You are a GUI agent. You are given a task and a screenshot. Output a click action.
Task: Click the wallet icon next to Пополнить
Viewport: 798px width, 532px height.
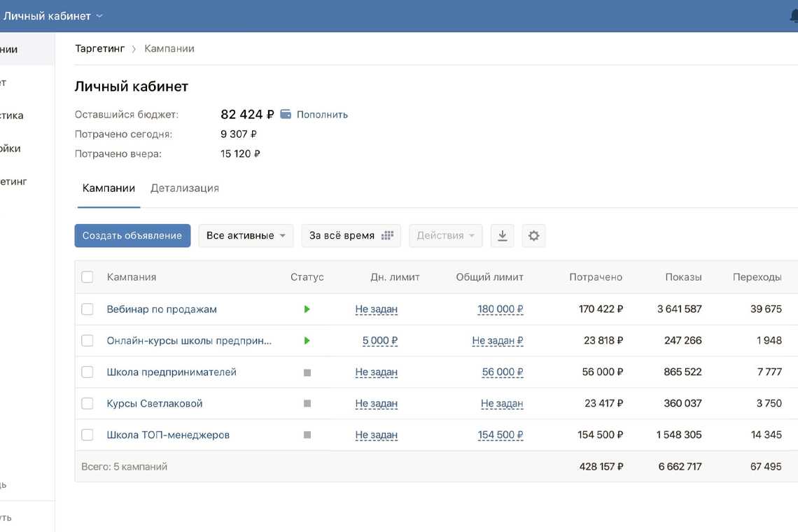click(x=286, y=114)
